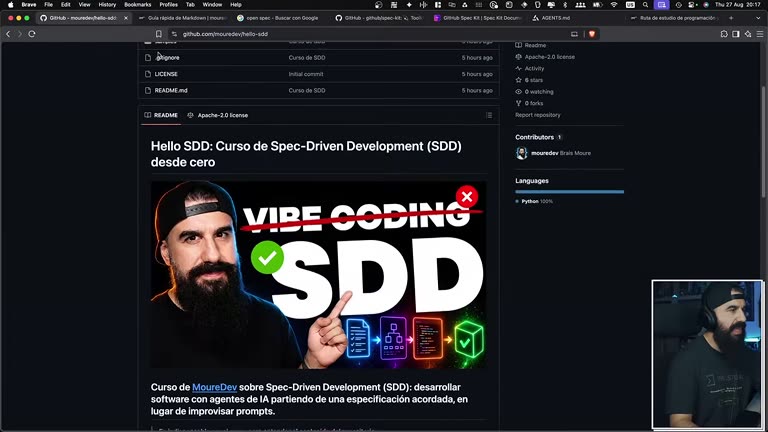The width and height of the screenshot is (768, 432).
Task: Open a new tab with plus button
Action: pyautogui.click(x=731, y=18)
